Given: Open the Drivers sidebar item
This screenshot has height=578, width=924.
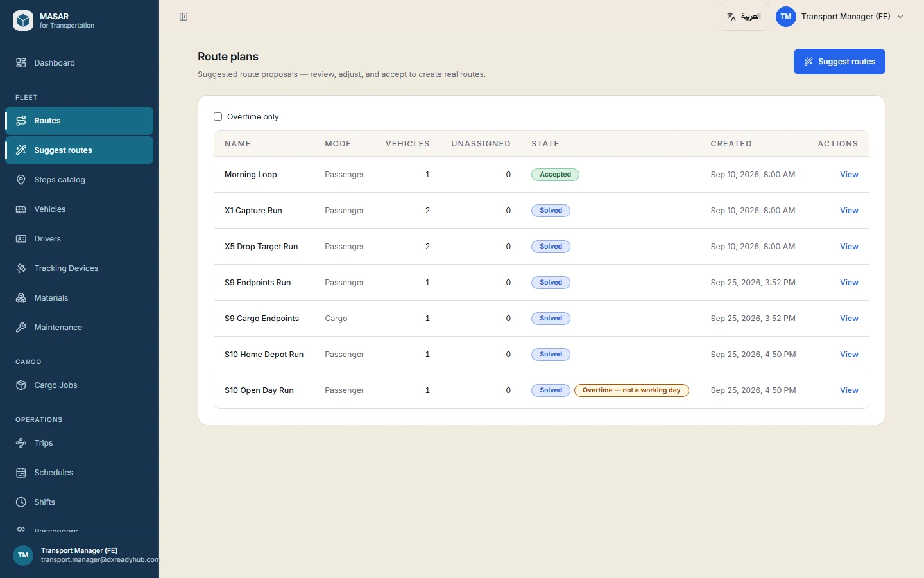Looking at the screenshot, I should 80,239.
